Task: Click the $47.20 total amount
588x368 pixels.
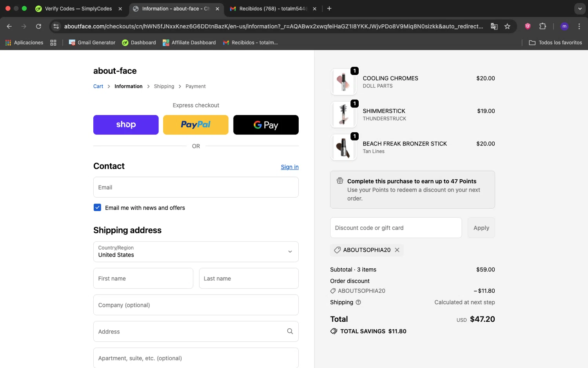Action: (x=482, y=319)
